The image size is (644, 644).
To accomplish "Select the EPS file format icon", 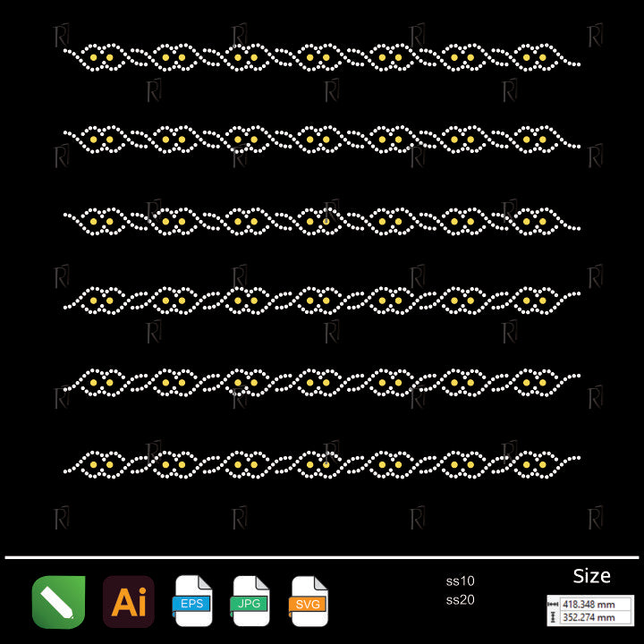I will click(191, 602).
